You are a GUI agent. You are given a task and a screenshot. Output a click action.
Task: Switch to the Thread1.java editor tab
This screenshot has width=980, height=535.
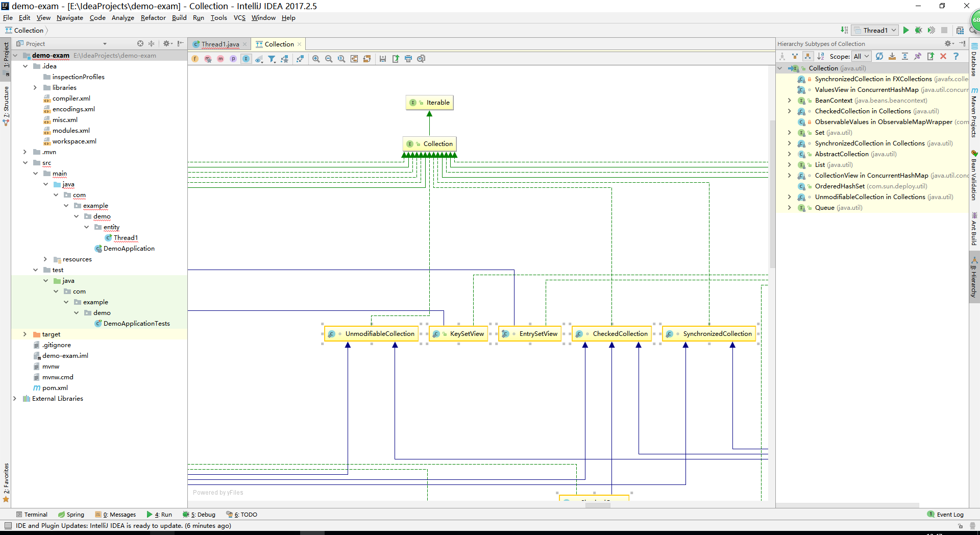click(x=220, y=44)
